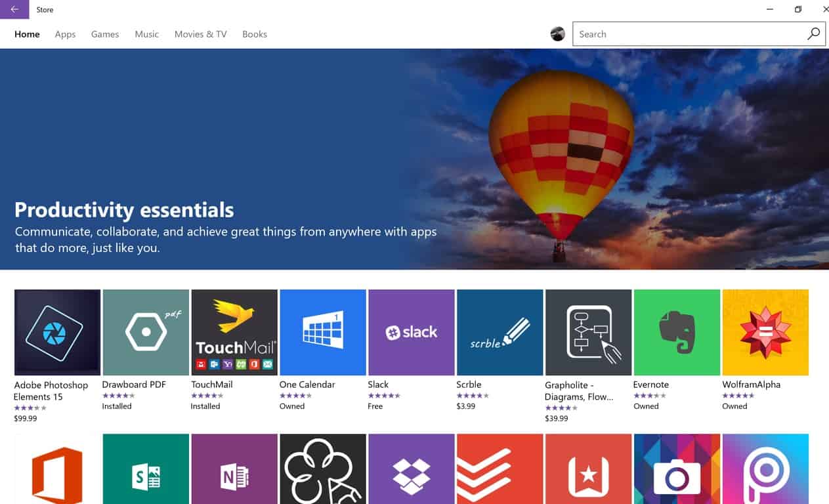Restore down the Store window
The width and height of the screenshot is (829, 504).
click(x=798, y=9)
